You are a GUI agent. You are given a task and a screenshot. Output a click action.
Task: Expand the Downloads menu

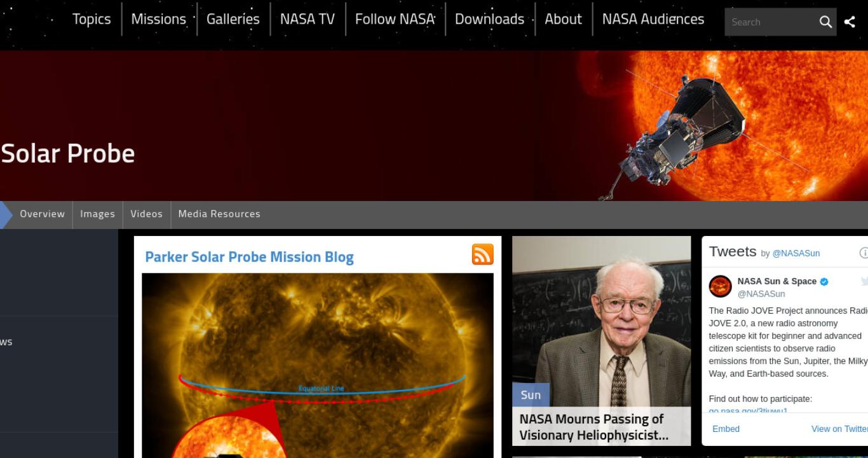[489, 19]
